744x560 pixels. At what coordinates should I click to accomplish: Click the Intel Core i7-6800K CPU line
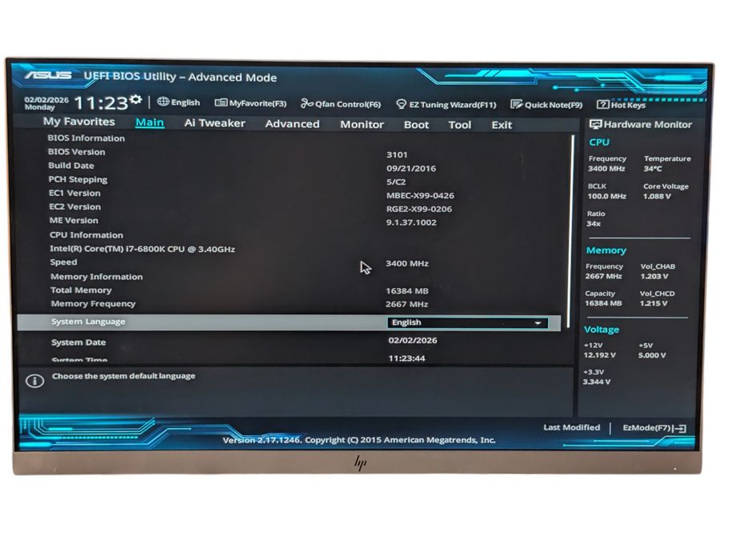coord(142,249)
